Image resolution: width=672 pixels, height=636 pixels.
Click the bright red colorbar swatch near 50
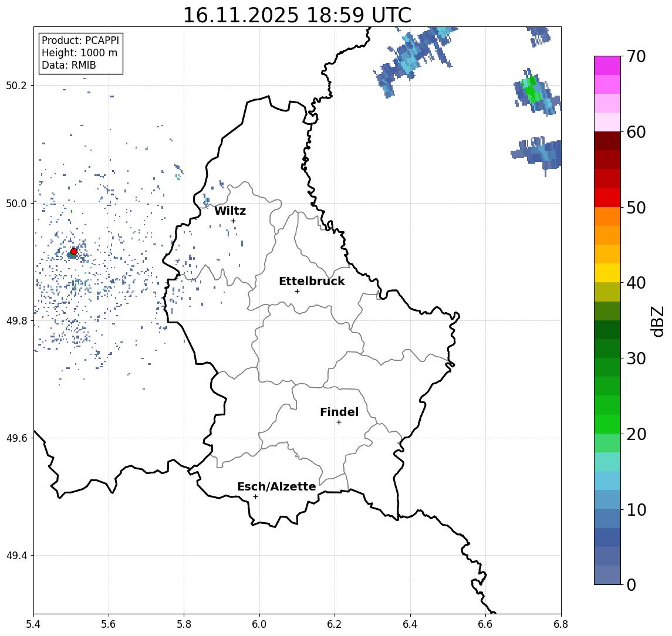(x=607, y=198)
